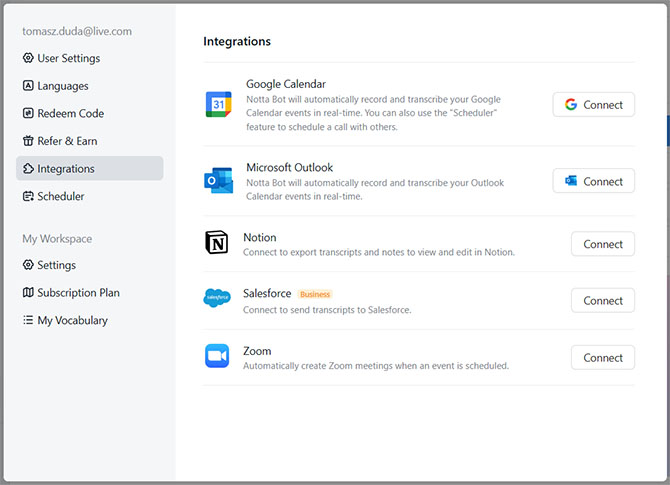Click the Google Calendar title text

click(x=286, y=84)
